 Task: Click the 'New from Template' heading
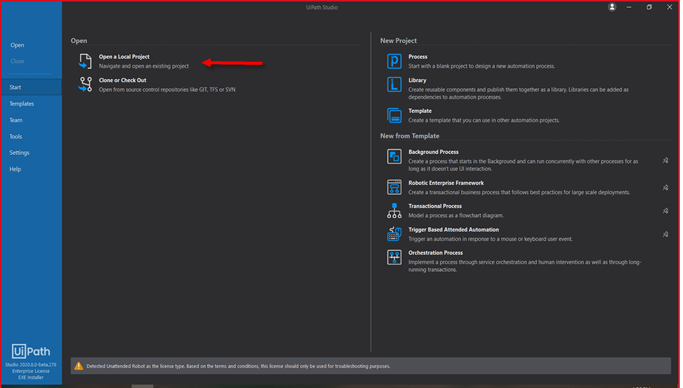(409, 136)
